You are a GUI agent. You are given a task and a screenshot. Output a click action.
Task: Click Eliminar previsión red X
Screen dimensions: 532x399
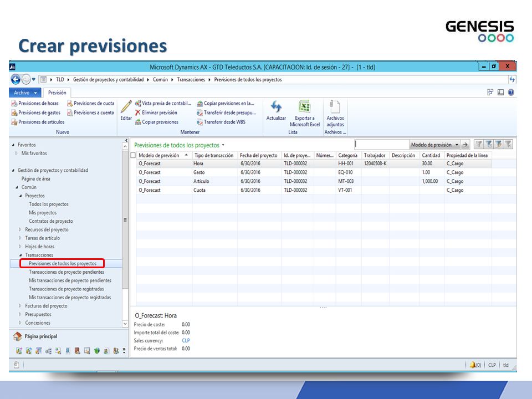[156, 112]
